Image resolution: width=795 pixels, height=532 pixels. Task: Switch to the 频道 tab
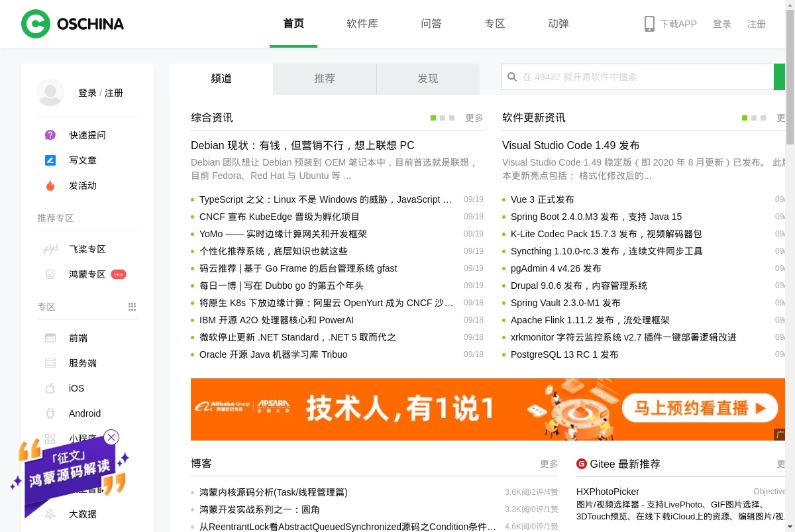[x=221, y=79]
